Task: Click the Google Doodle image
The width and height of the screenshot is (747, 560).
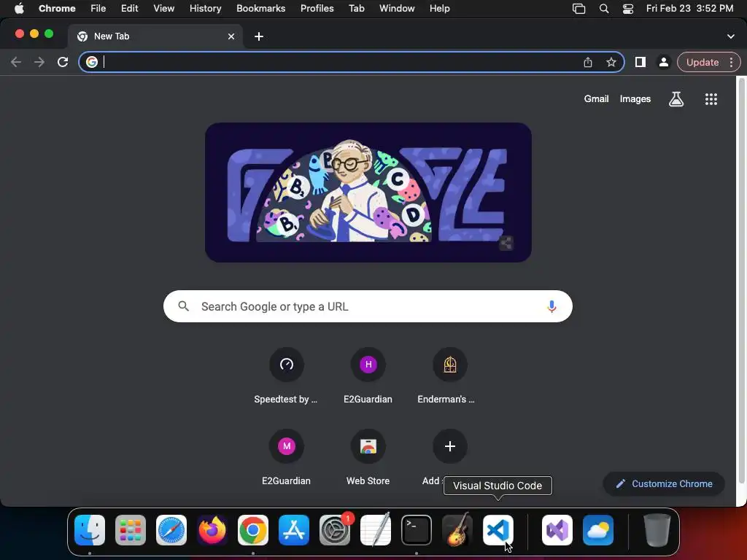Action: [x=368, y=192]
